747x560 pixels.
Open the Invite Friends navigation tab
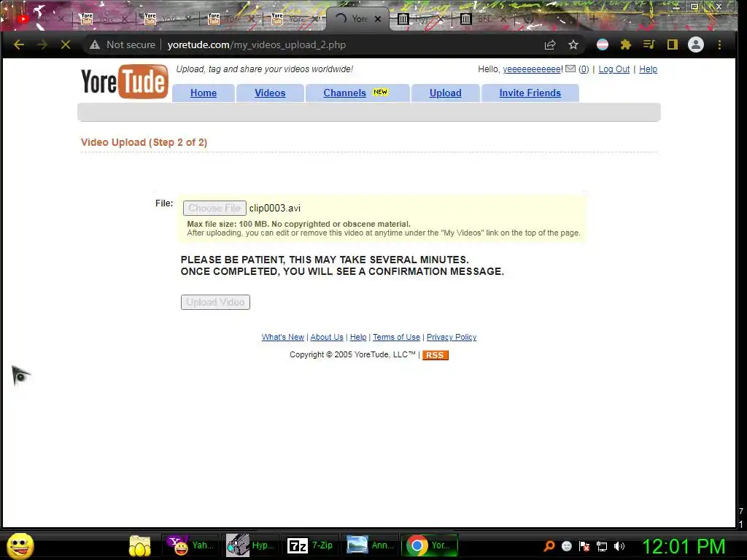click(530, 93)
